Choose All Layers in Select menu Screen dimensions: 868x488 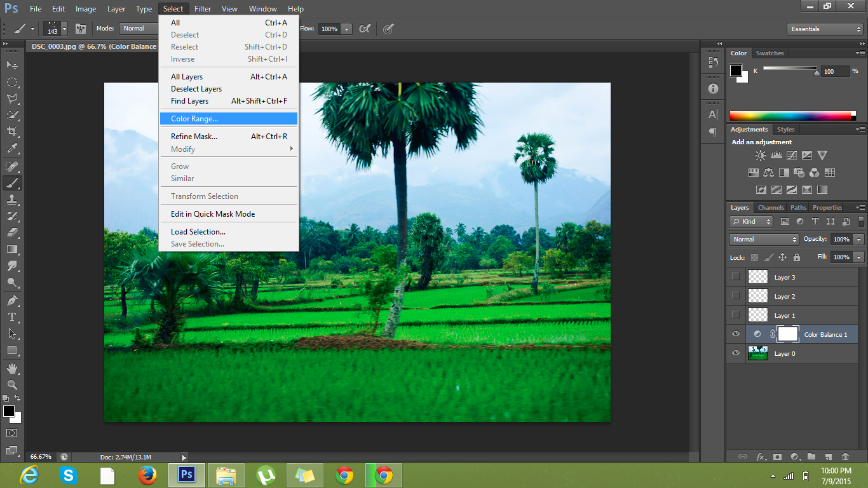tap(228, 77)
